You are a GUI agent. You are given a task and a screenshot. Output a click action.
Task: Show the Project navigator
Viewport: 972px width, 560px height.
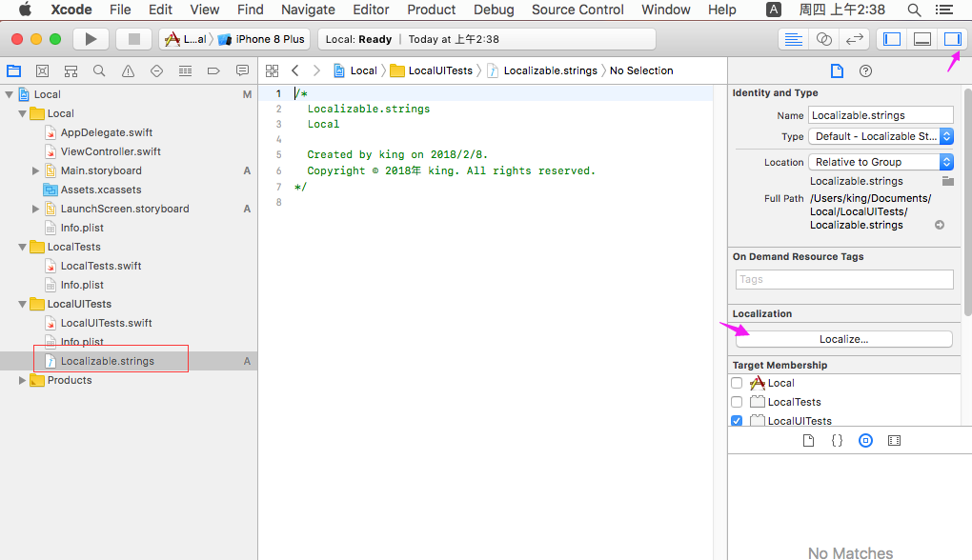(13, 70)
